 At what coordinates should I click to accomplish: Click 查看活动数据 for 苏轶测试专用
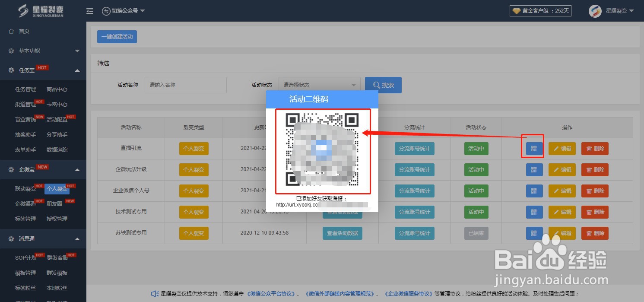[x=342, y=233]
